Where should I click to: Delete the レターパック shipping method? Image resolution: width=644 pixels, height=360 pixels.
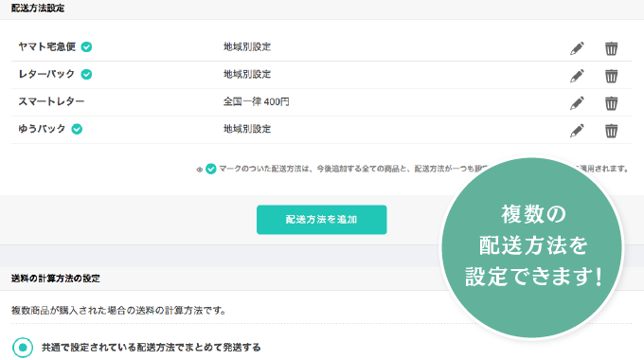(x=611, y=76)
